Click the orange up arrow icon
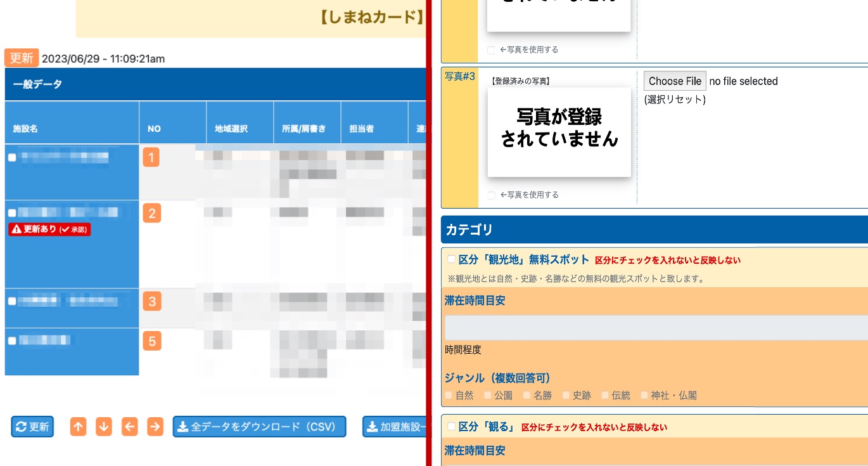Viewport: 868px width, 466px height. [x=78, y=427]
